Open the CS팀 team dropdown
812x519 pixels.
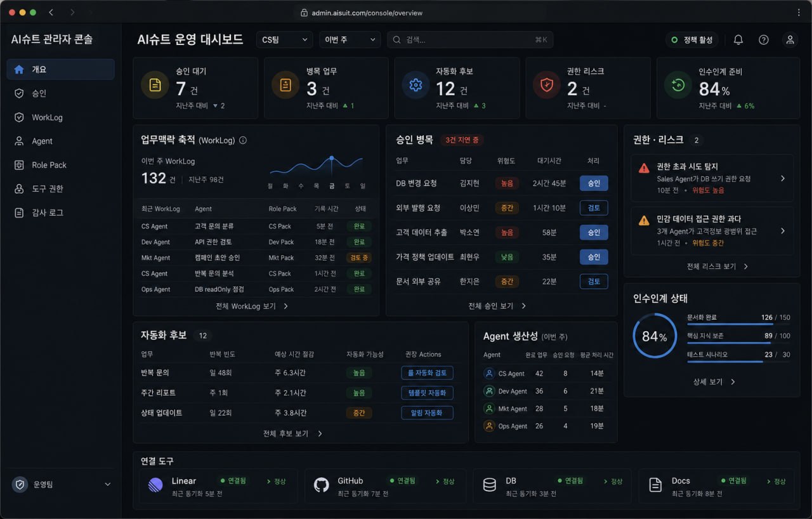tap(285, 39)
